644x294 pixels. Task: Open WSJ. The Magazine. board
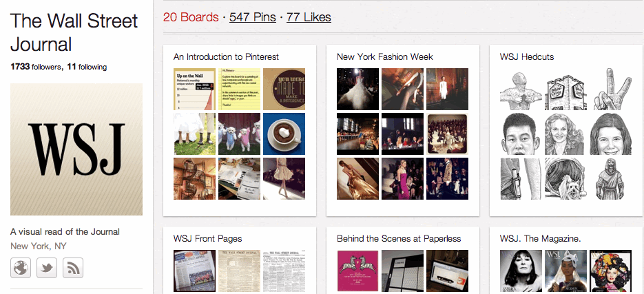540,238
